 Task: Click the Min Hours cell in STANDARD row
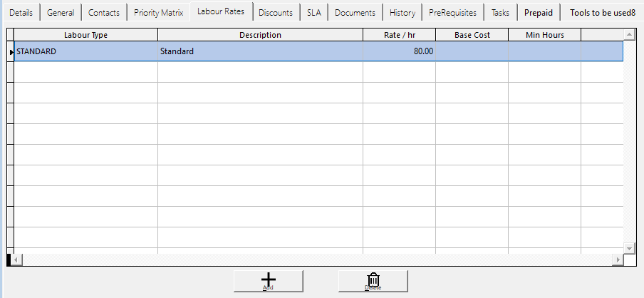point(544,51)
